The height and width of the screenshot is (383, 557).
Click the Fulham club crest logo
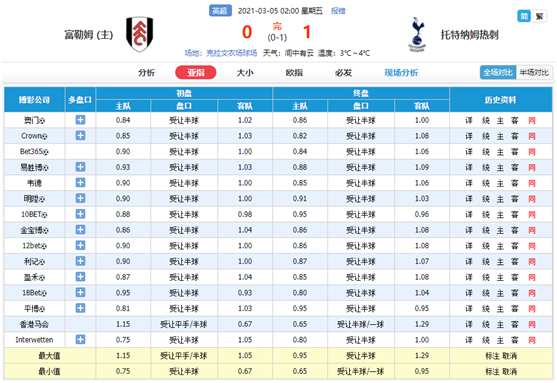140,34
